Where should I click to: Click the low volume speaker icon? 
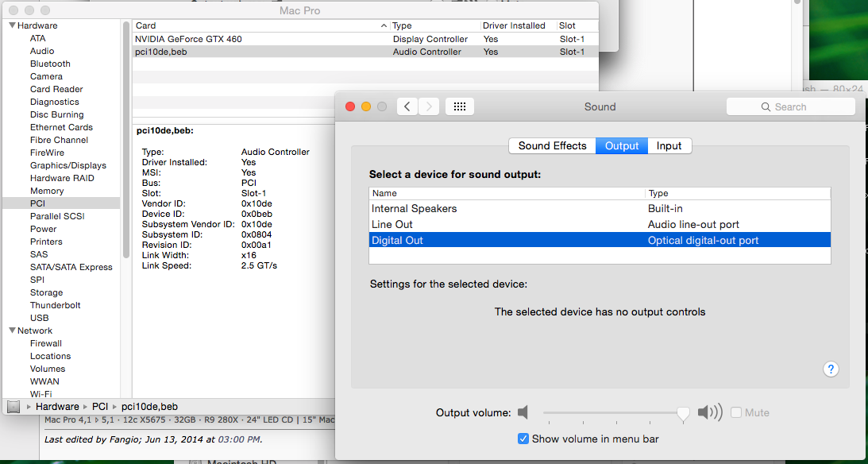523,412
